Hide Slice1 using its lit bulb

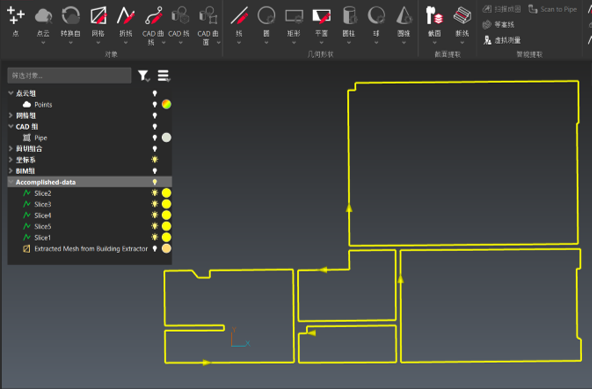click(154, 237)
